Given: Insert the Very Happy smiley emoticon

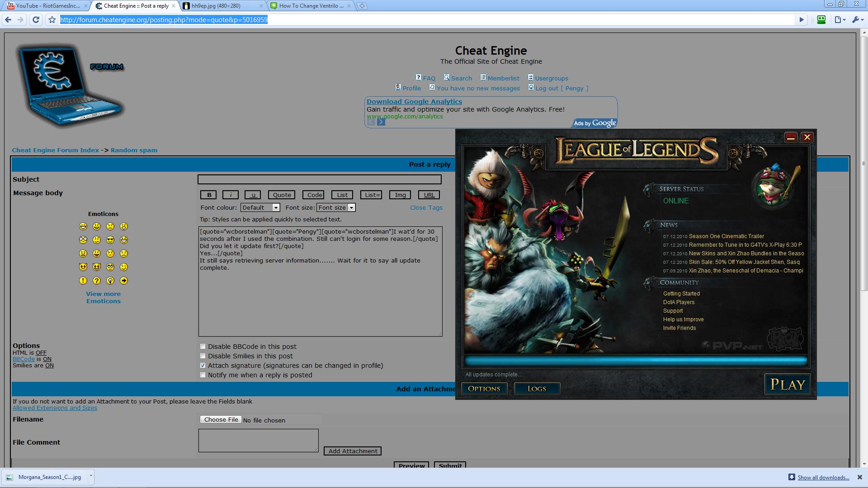Looking at the screenshot, I should click(x=83, y=226).
